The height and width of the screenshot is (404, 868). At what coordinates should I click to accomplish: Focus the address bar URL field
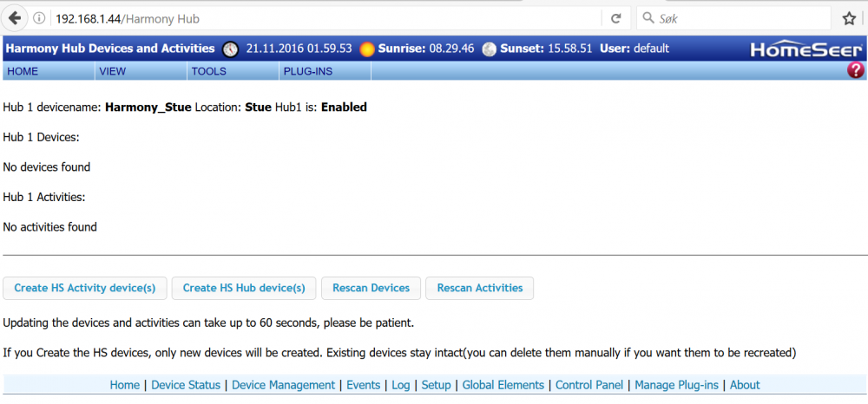[326, 19]
